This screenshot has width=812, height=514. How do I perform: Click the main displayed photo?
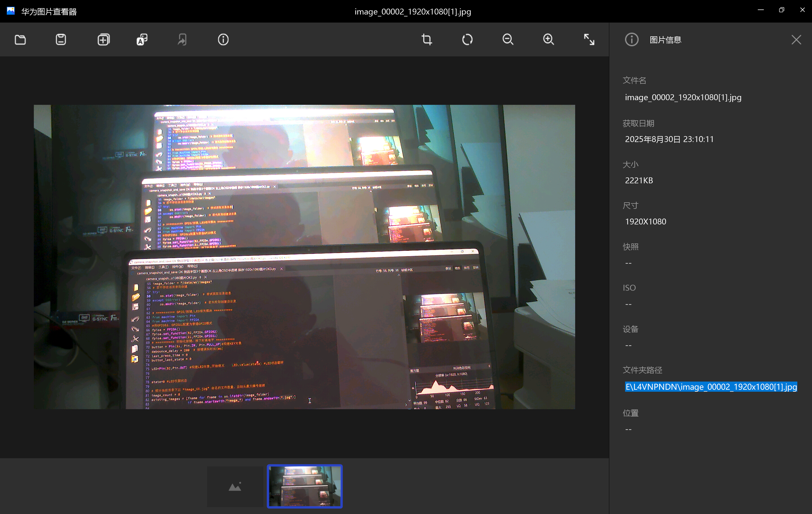point(304,257)
